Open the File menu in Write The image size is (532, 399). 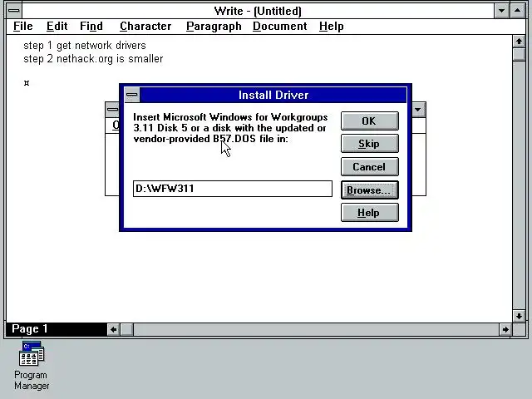point(23,26)
